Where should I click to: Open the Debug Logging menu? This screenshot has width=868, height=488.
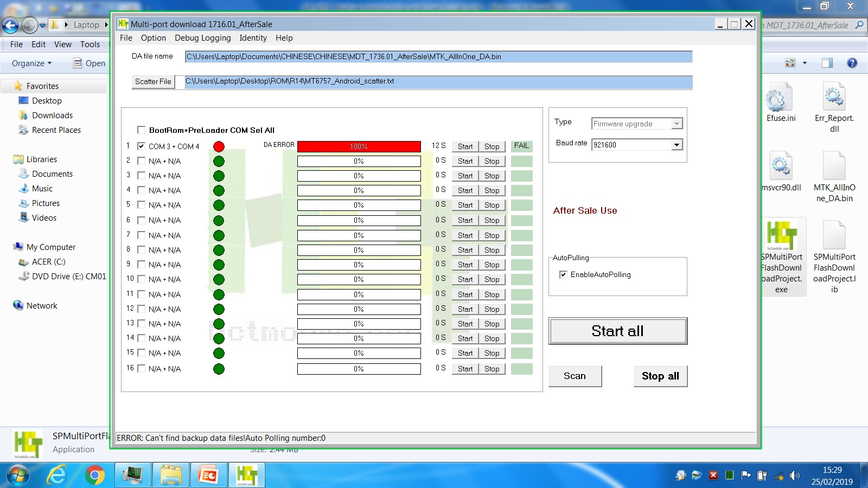point(203,38)
